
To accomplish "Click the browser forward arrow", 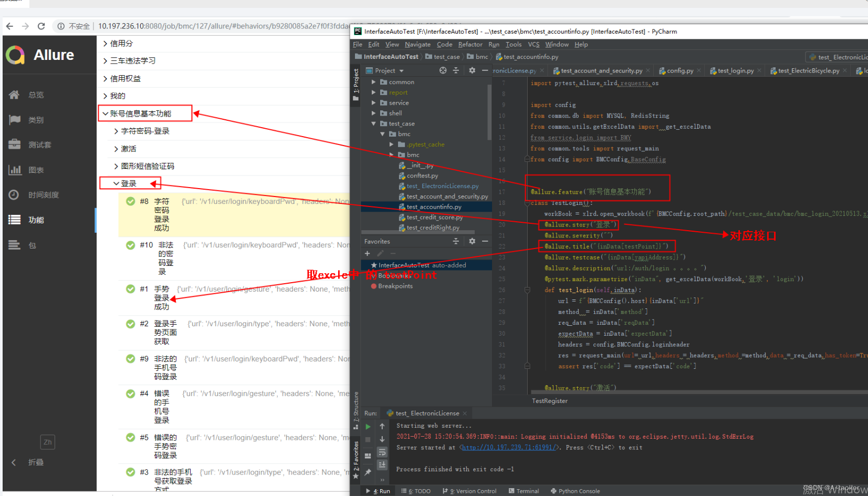I will (x=25, y=26).
